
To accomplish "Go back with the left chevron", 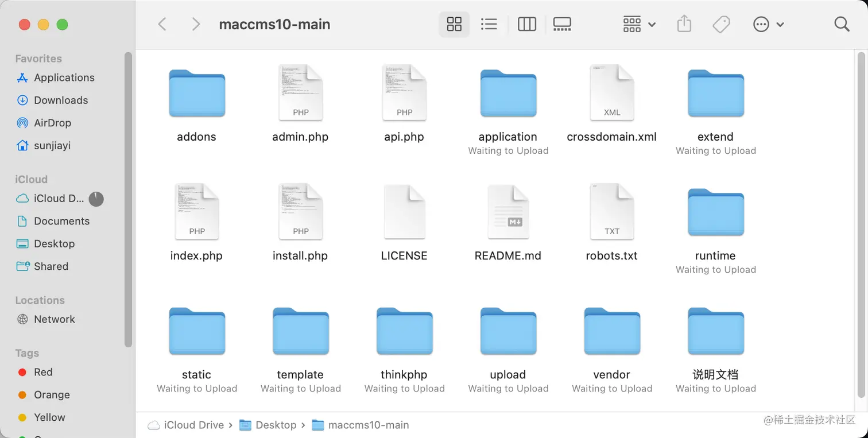I will coord(162,24).
